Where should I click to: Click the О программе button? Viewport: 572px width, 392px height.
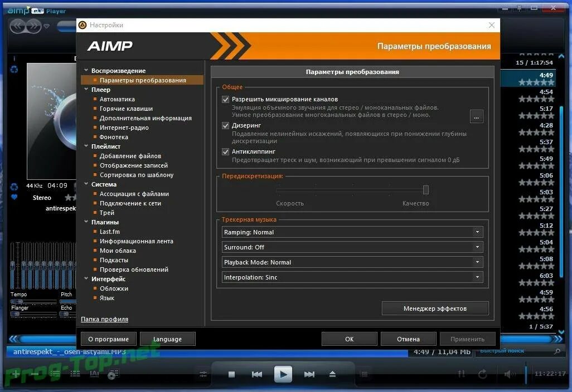[x=108, y=339]
